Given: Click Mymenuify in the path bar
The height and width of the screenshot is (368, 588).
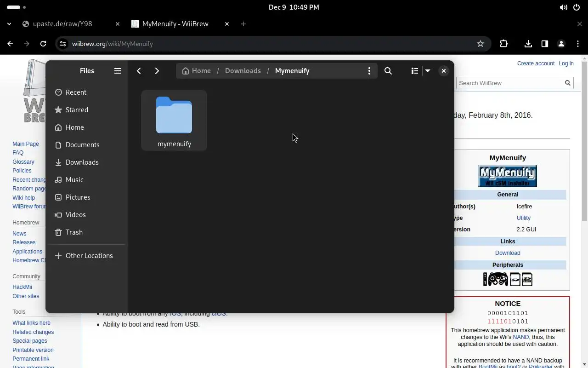Looking at the screenshot, I should (292, 71).
